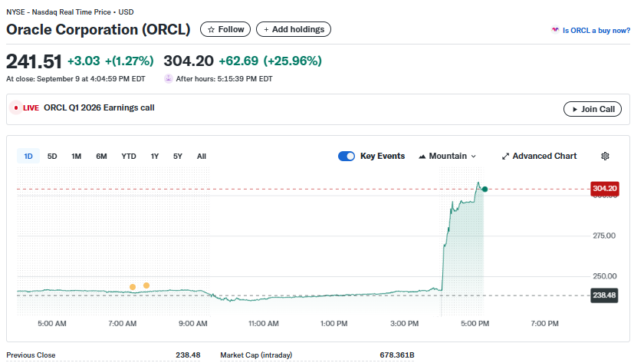Show the All time range
Viewport: 644px width, 363px height.
click(201, 157)
